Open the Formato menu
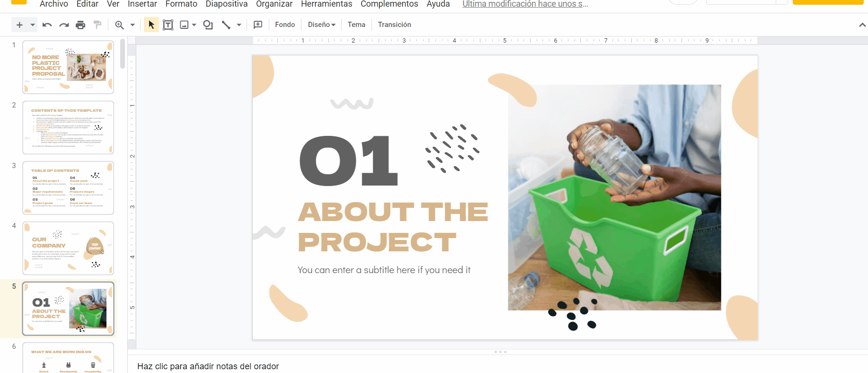The image size is (868, 373). click(x=181, y=4)
